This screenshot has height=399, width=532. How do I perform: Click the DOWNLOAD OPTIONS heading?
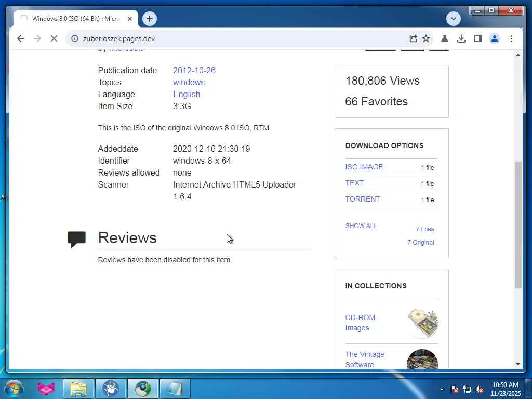pos(384,145)
